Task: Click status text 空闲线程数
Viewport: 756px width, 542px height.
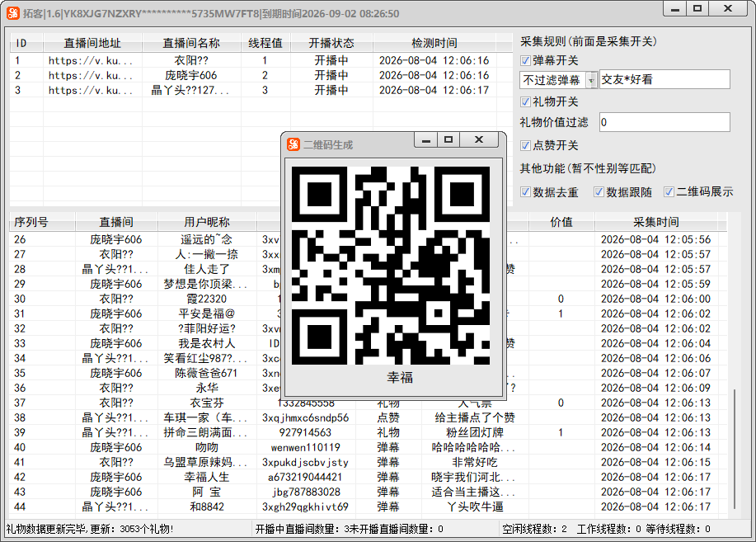Action: coord(529,529)
